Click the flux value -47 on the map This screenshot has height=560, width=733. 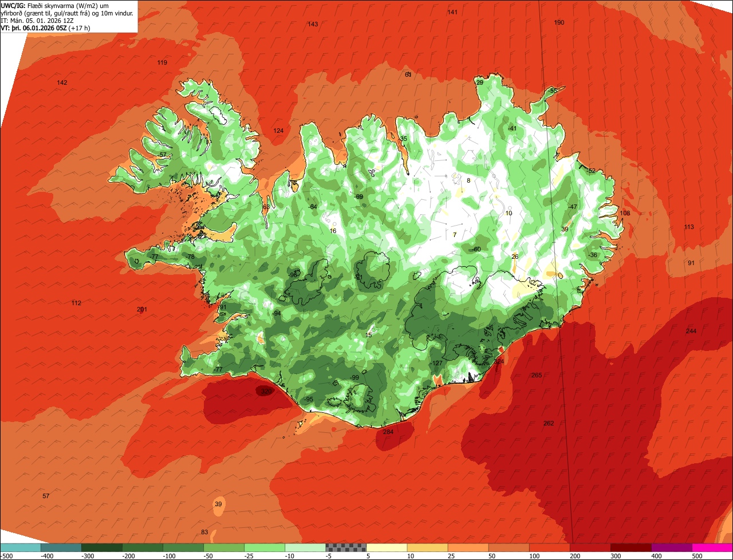pos(573,207)
